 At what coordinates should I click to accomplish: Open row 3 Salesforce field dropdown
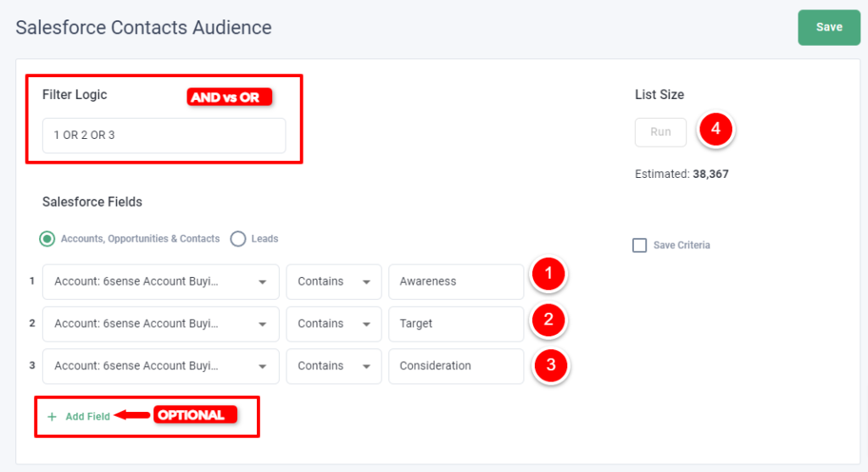pos(160,366)
